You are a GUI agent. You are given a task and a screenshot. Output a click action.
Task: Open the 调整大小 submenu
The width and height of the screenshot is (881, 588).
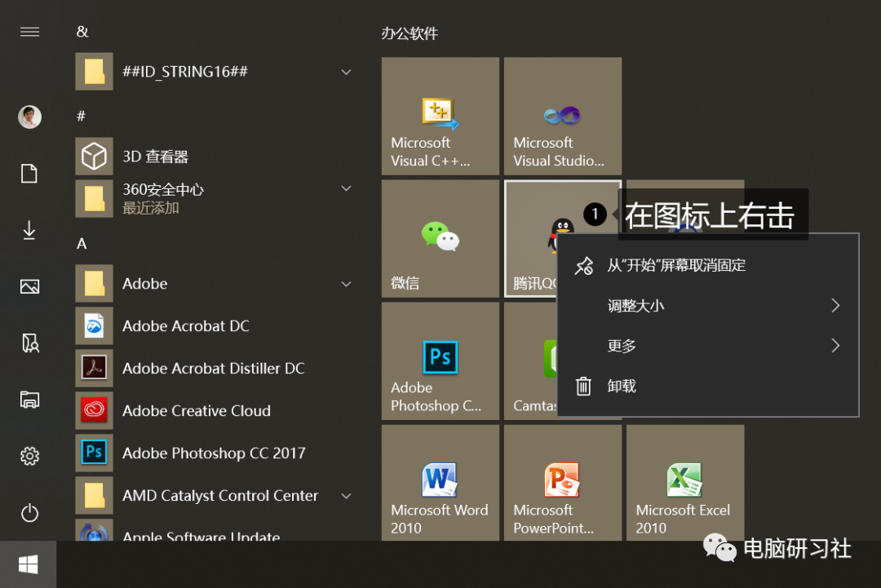click(x=708, y=306)
